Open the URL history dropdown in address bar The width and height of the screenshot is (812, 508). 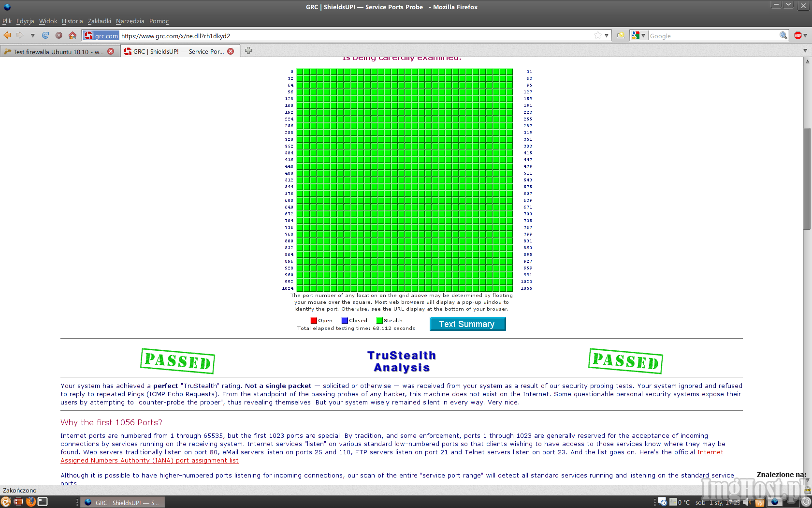607,35
